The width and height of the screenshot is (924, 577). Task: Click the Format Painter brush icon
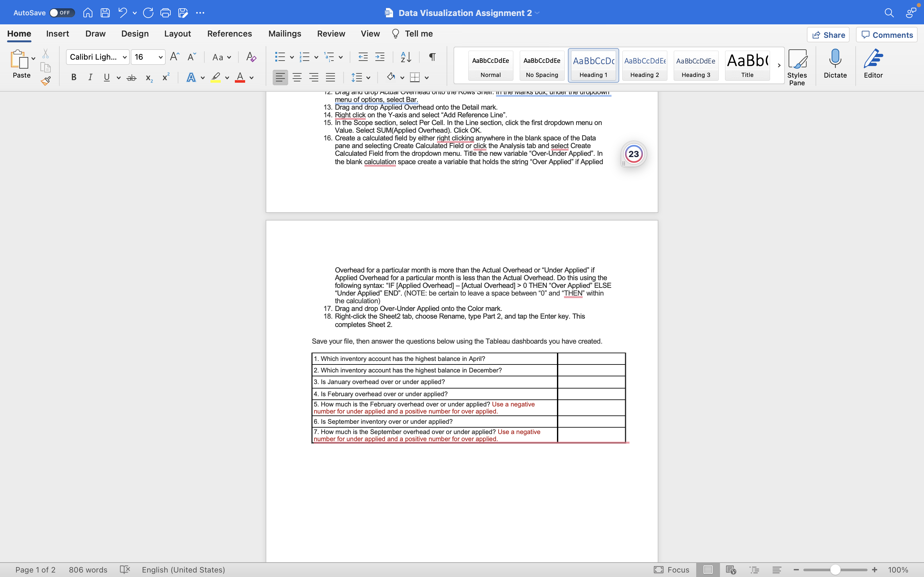tap(46, 81)
